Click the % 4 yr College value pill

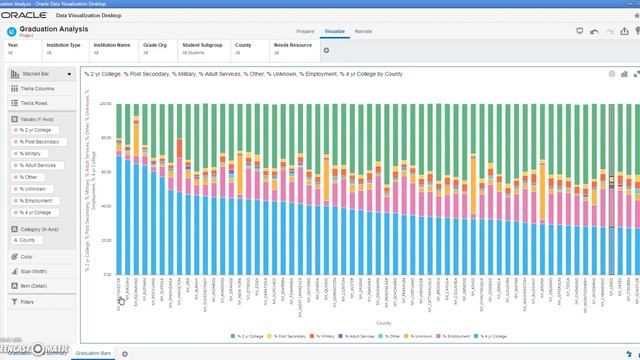[35, 213]
